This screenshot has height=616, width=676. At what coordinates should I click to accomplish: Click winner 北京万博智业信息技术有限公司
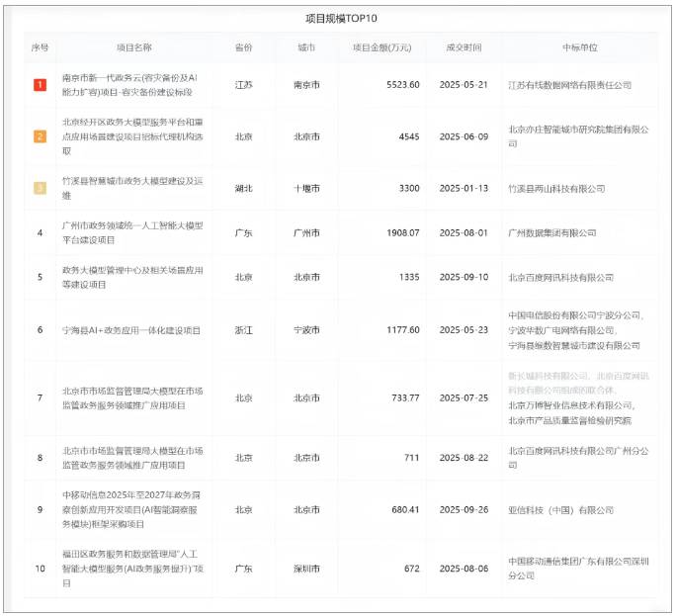tap(571, 405)
